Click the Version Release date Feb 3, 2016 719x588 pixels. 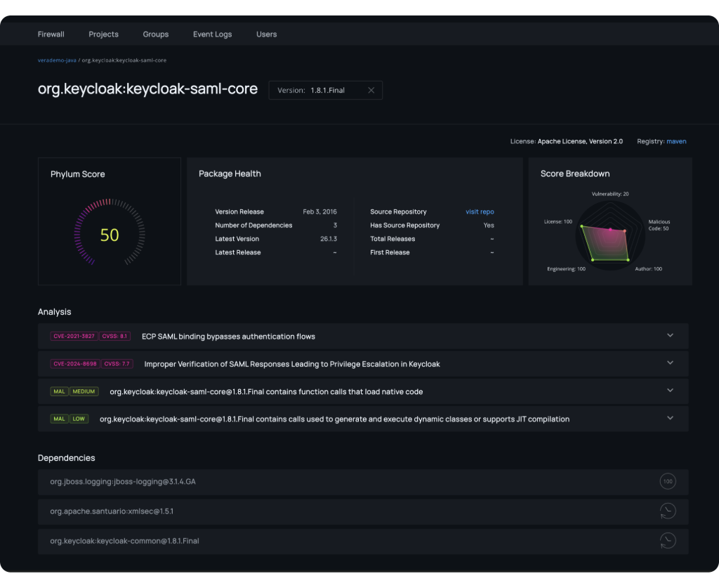click(319, 212)
